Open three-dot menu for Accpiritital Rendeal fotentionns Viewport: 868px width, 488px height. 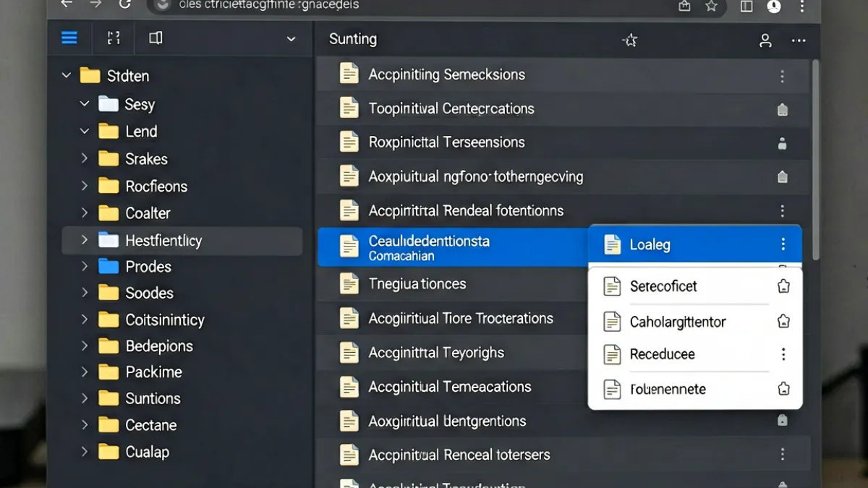[782, 211]
